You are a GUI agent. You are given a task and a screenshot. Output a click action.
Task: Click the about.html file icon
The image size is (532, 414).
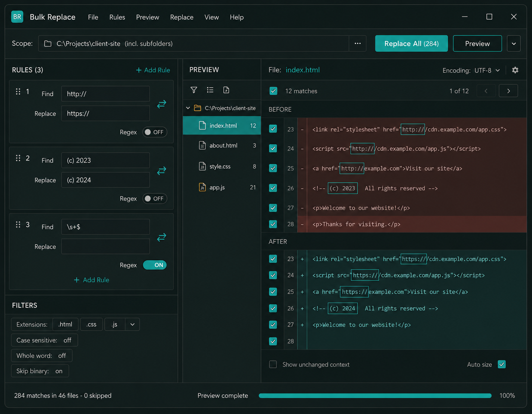click(202, 145)
